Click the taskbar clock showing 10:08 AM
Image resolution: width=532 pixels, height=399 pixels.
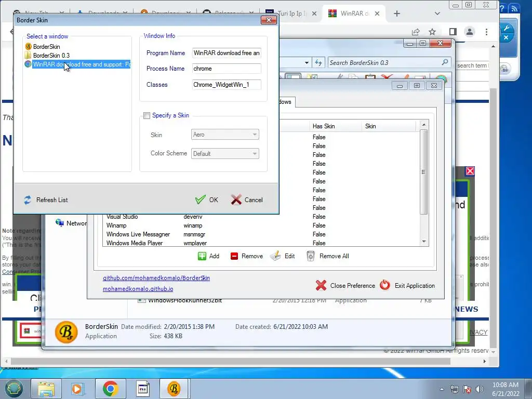point(506,389)
